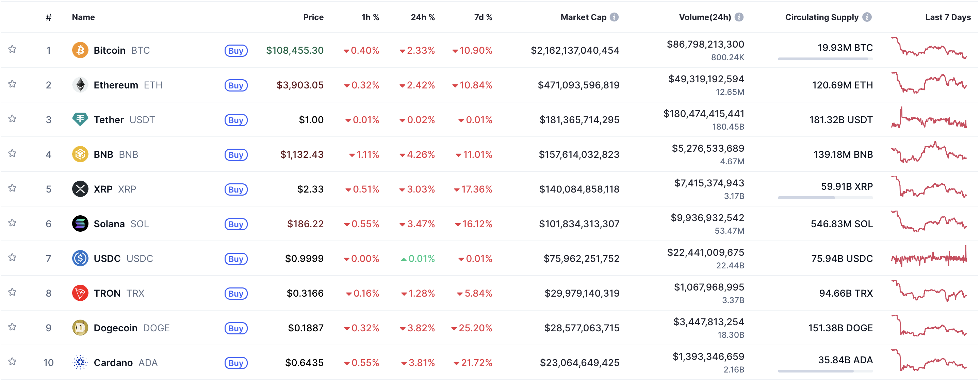Click the Bitcoin BTC logo
This screenshot has width=980, height=381.
80,50
